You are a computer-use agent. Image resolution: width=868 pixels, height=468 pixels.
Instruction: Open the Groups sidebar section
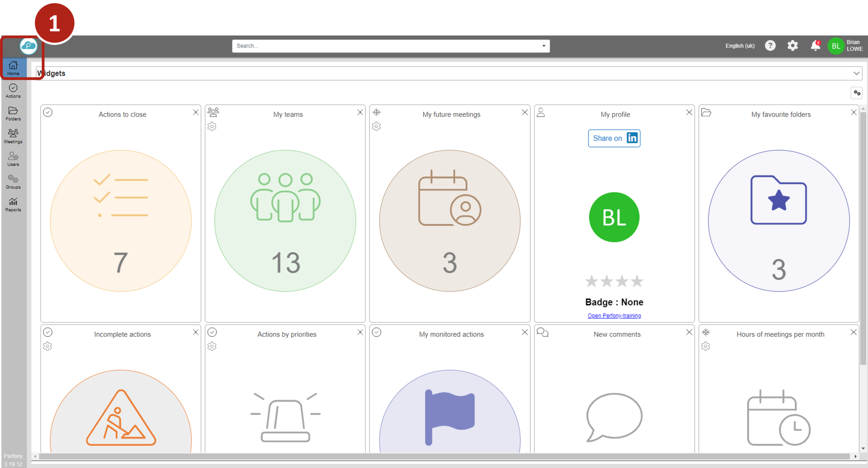pos(13,182)
